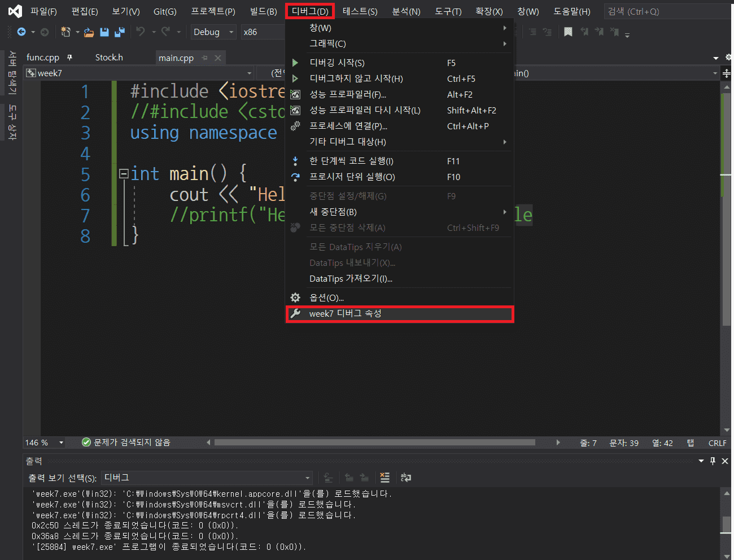Image resolution: width=734 pixels, height=560 pixels.
Task: Switch to the Stock.h tab
Action: [x=109, y=58]
